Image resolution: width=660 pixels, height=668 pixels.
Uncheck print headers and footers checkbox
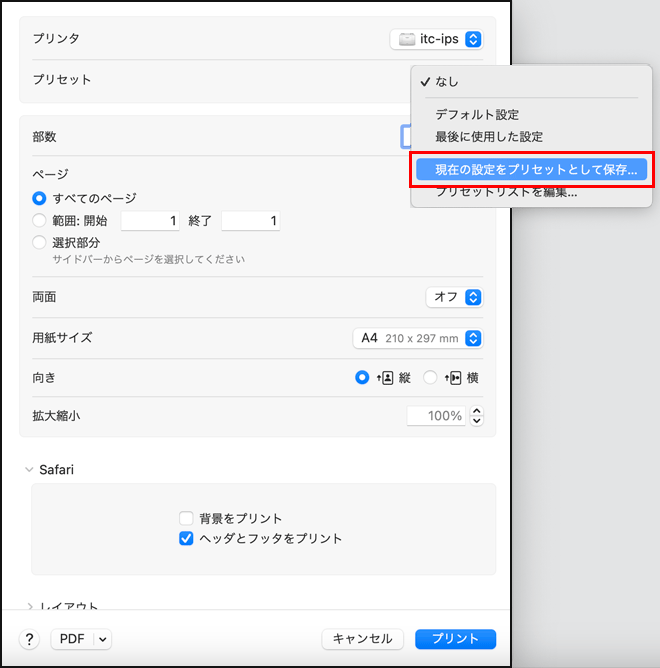186,538
